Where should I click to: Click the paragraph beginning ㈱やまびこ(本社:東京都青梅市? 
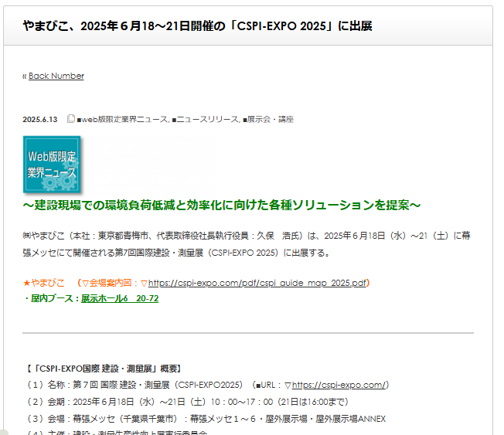point(247,244)
